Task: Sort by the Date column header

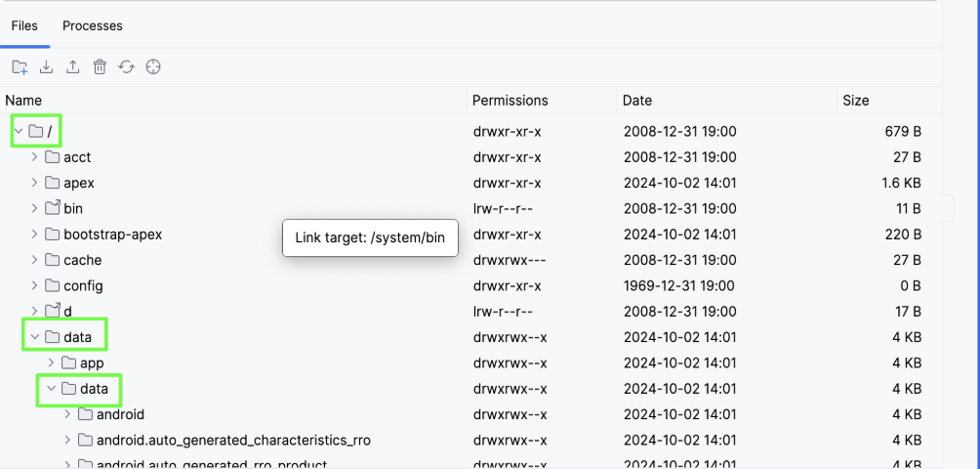Action: click(x=637, y=101)
